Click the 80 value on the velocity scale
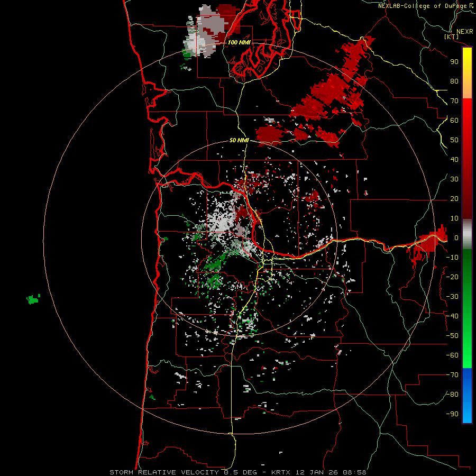The height and width of the screenshot is (476, 476). 454,81
